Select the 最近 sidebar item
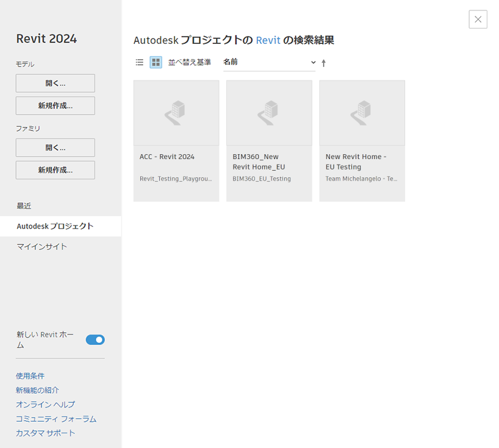 pyautogui.click(x=60, y=206)
